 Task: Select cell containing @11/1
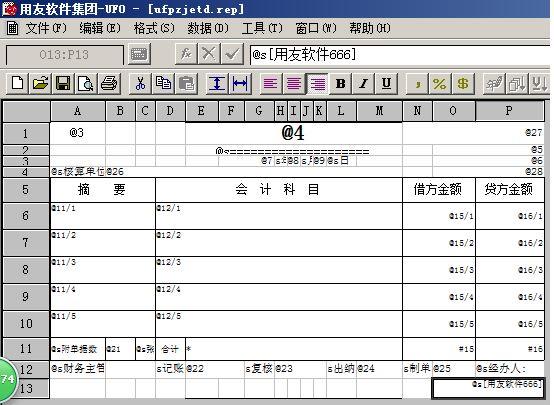103,216
